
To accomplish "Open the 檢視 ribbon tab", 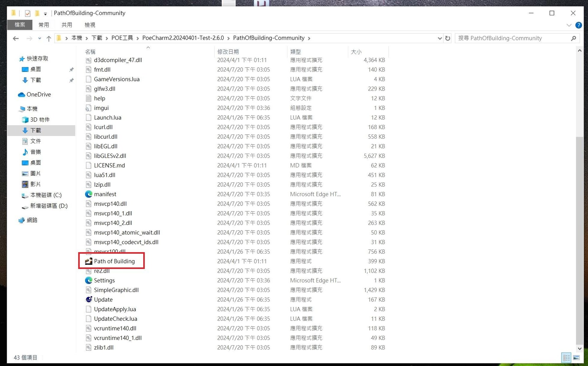I will click(x=90, y=25).
